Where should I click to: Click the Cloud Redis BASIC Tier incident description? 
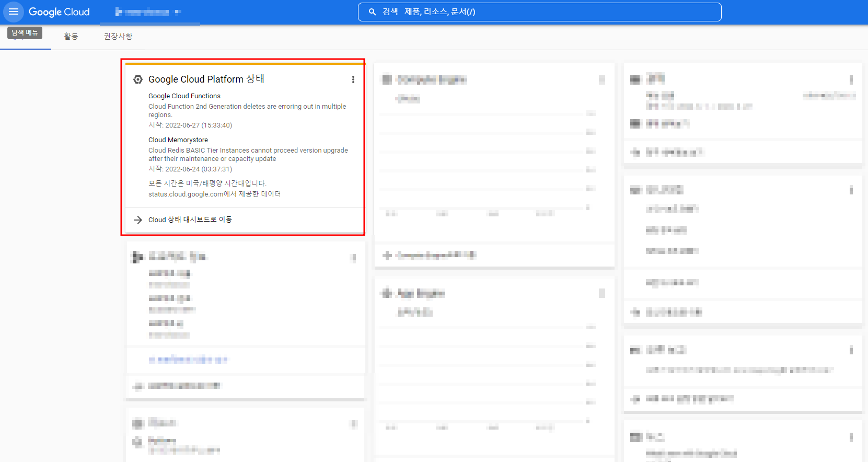(x=248, y=154)
